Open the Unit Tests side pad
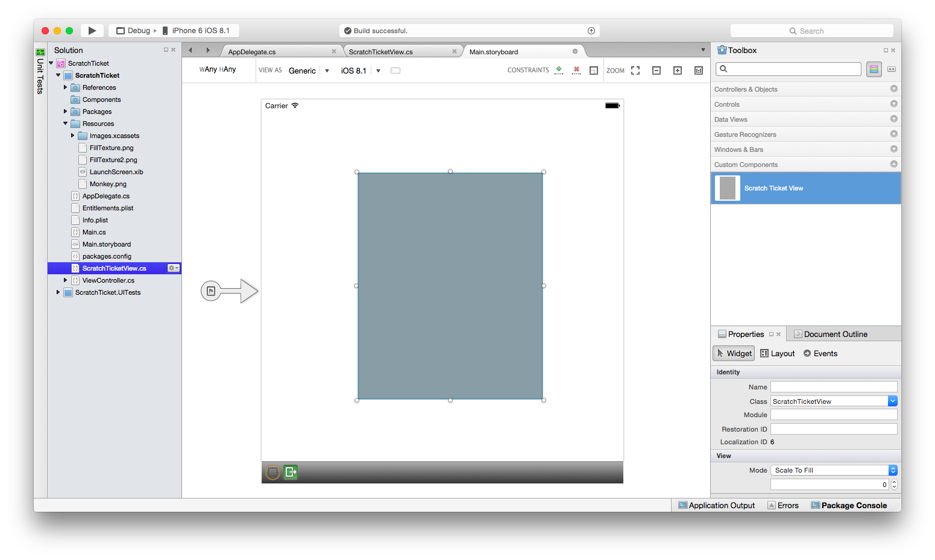 40,72
